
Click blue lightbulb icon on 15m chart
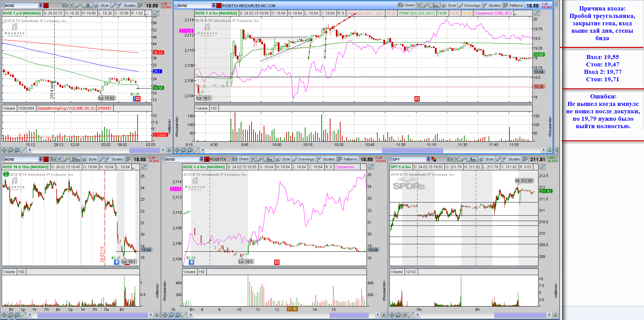[117, 262]
